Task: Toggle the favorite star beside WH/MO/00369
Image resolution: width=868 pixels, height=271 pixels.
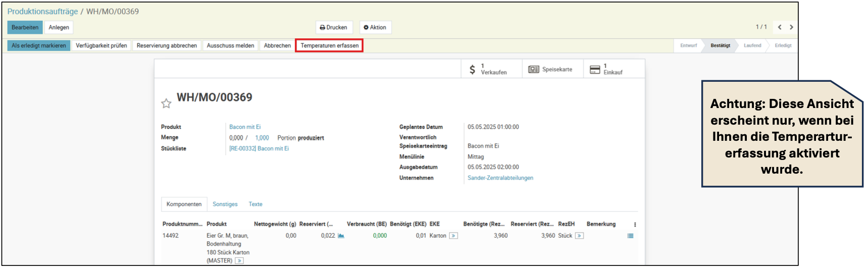Action: 166,103
